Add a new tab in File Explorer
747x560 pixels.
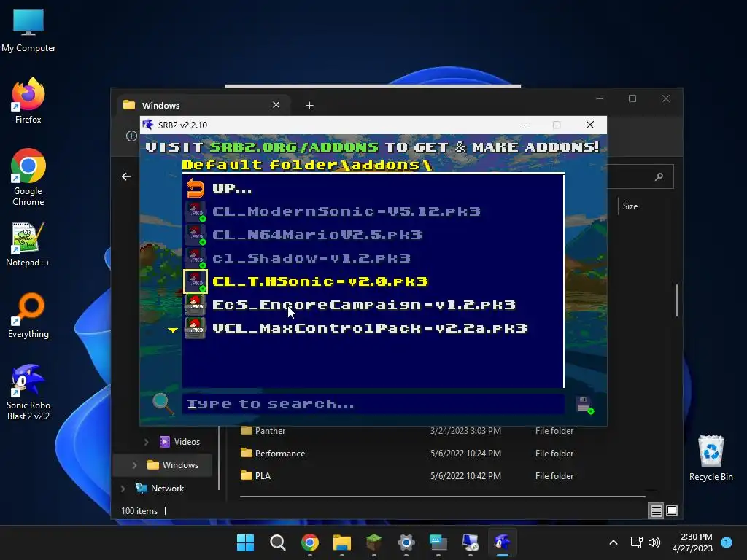point(309,105)
